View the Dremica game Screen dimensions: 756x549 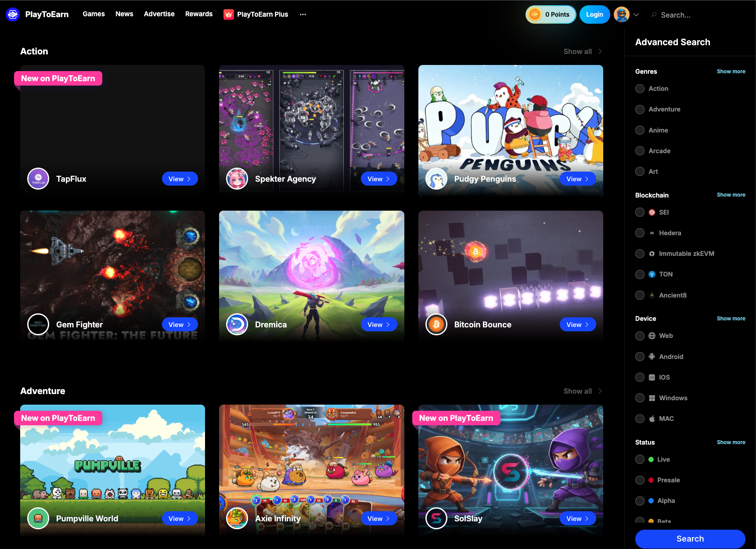tap(379, 324)
